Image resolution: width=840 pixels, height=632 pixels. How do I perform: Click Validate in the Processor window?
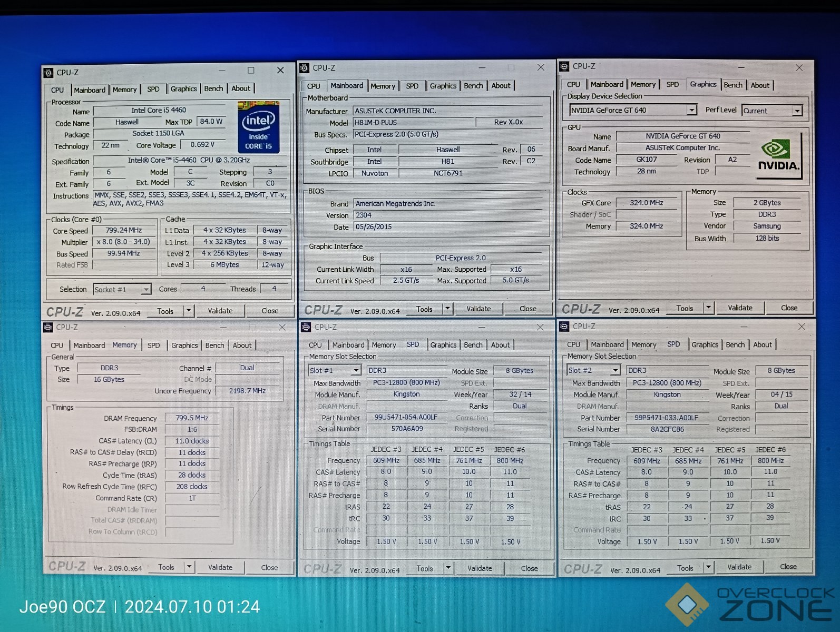tap(220, 311)
